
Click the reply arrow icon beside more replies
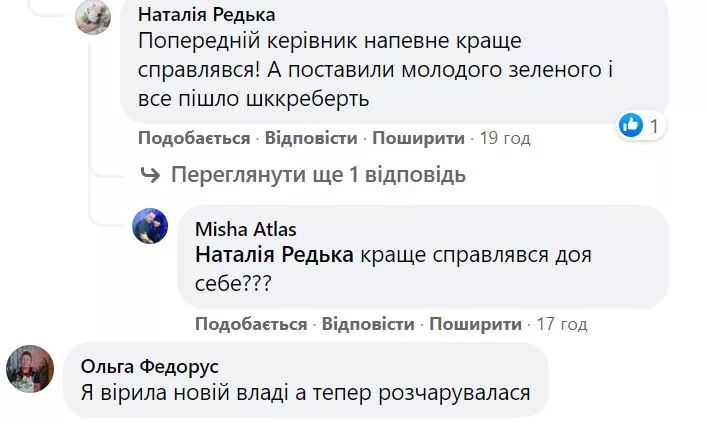(151, 176)
